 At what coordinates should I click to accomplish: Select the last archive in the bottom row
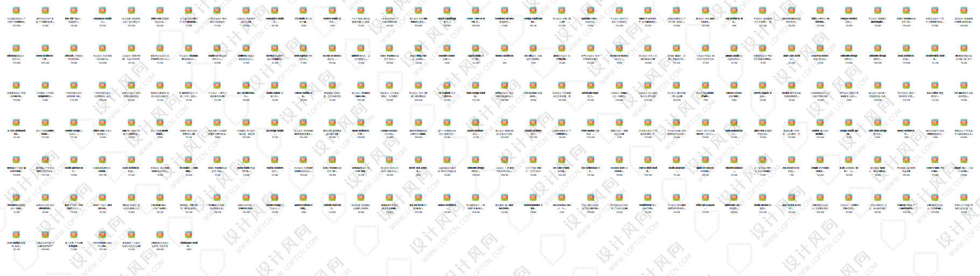coord(188,234)
